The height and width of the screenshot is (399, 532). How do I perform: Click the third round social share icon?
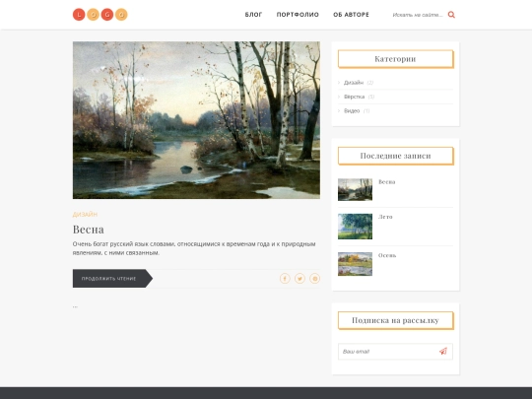[x=315, y=279]
